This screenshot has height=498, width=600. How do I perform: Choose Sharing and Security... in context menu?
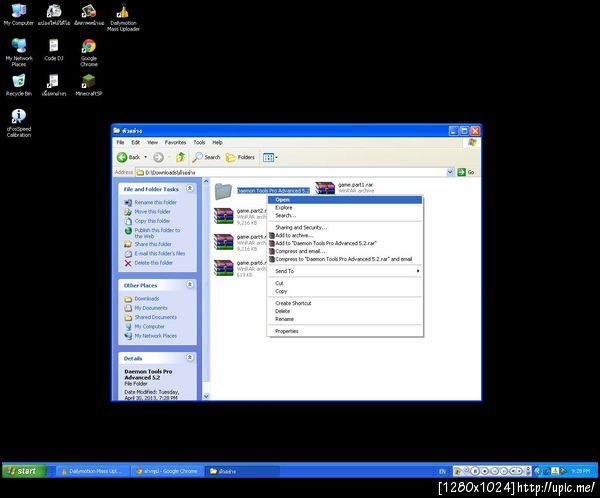click(345, 227)
